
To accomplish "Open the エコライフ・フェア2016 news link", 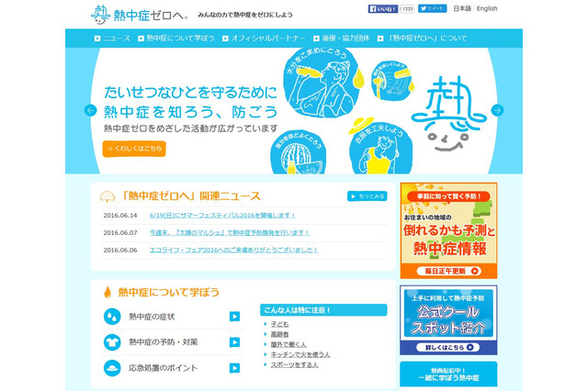I will 233,250.
